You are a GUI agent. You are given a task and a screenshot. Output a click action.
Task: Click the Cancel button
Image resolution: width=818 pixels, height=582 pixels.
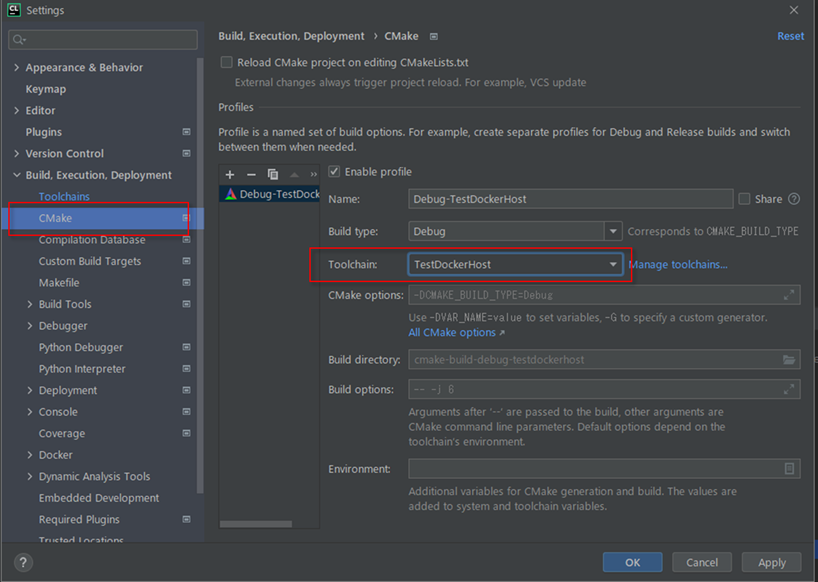702,562
